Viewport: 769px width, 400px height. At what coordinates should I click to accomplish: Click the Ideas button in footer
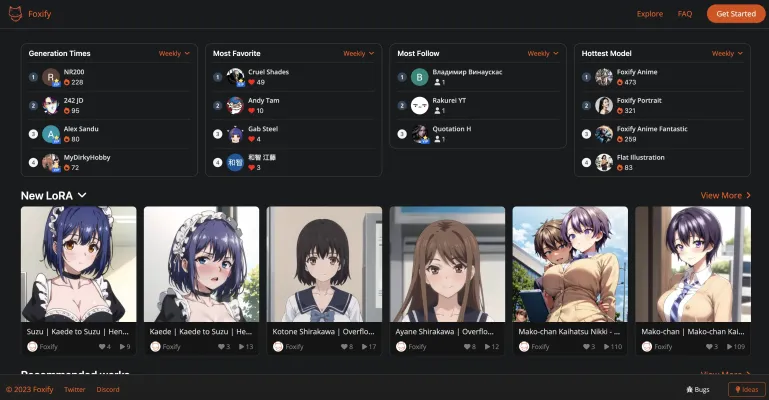(x=747, y=389)
